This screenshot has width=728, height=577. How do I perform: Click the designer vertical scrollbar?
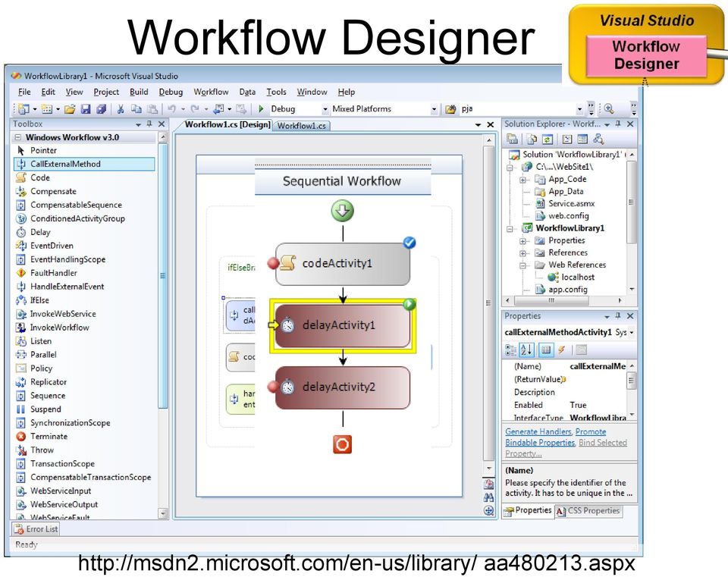point(488,304)
